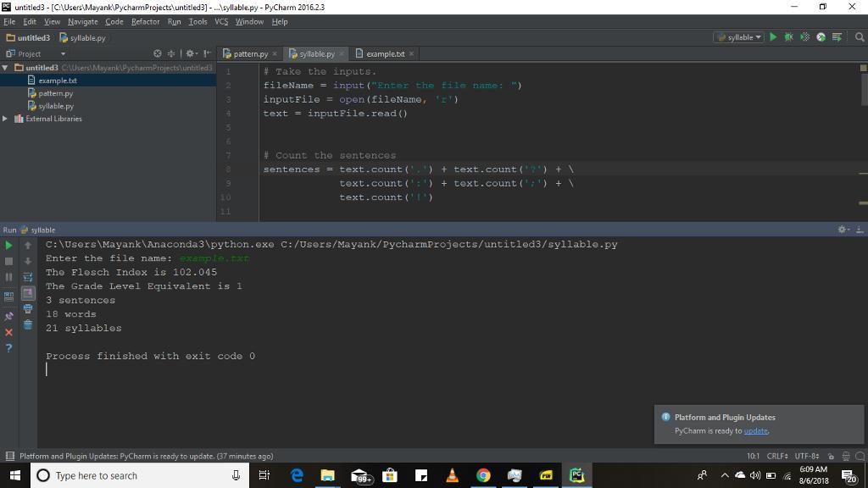Open the Refactor menu
The image size is (868, 488).
145,21
